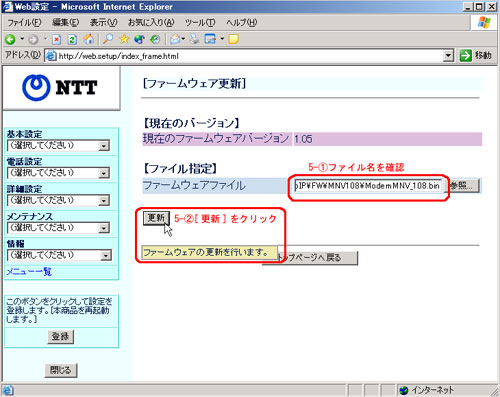Click the firmware file path field
The height and width of the screenshot is (397, 500).
click(x=368, y=186)
